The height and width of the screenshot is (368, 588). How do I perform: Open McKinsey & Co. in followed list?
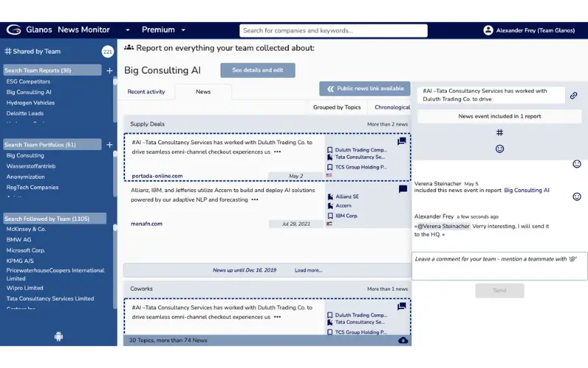coord(26,229)
